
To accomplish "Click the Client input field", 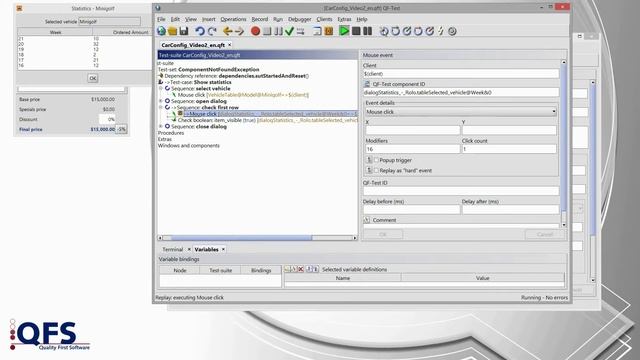I will click(x=461, y=73).
